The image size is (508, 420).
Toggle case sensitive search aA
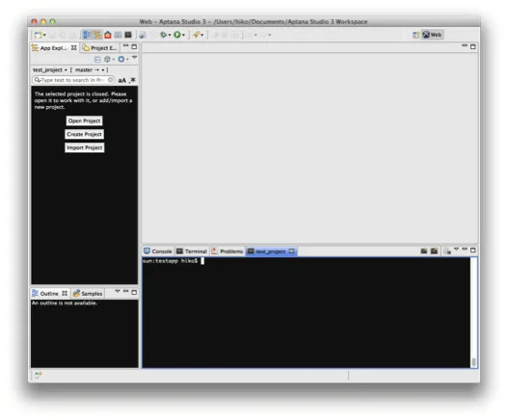coord(121,80)
